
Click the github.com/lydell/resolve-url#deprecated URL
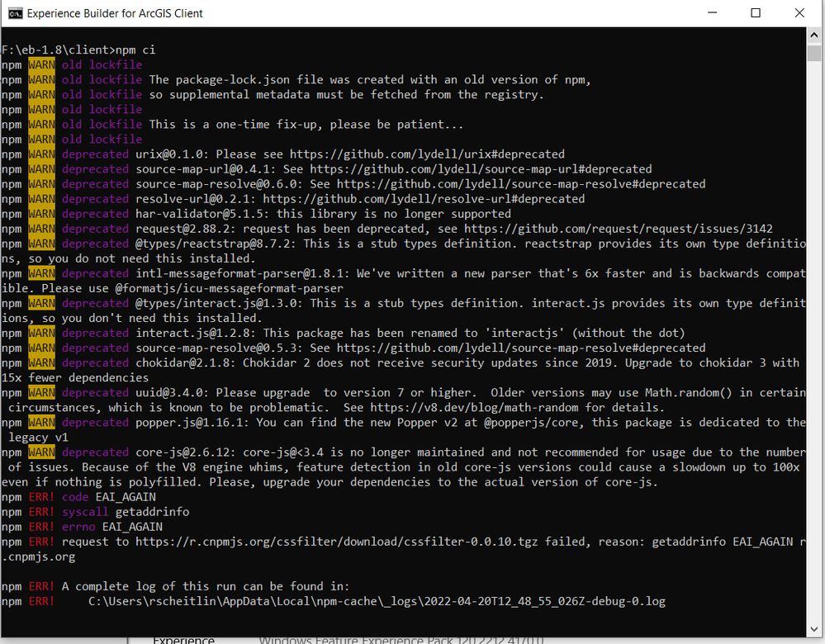(x=424, y=199)
